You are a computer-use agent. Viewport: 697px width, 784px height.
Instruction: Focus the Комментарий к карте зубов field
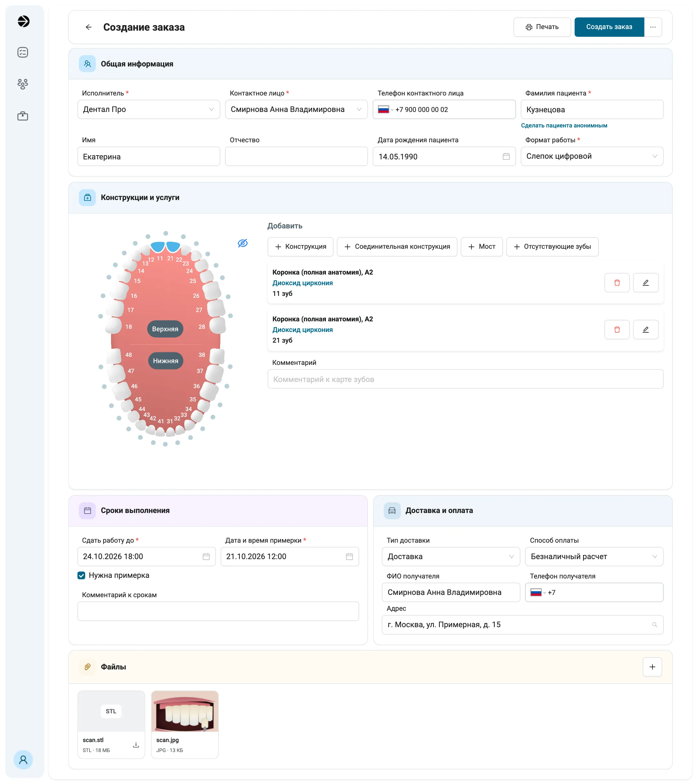[x=465, y=379]
